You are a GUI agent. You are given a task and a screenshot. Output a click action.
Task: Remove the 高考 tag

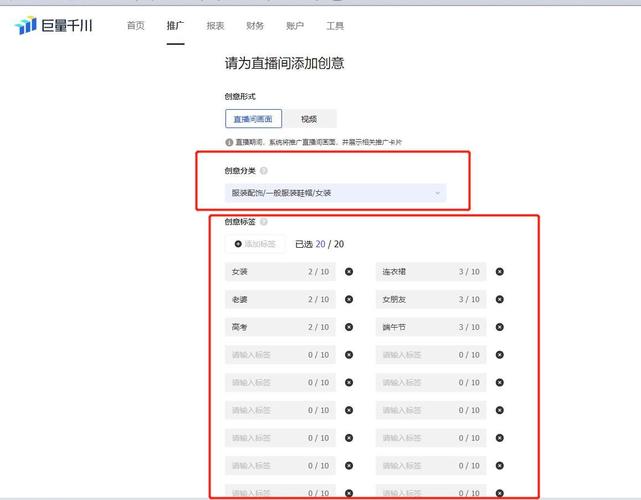coord(349,327)
